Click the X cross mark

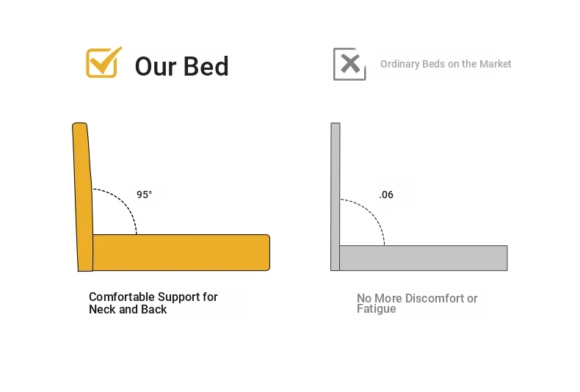[350, 64]
